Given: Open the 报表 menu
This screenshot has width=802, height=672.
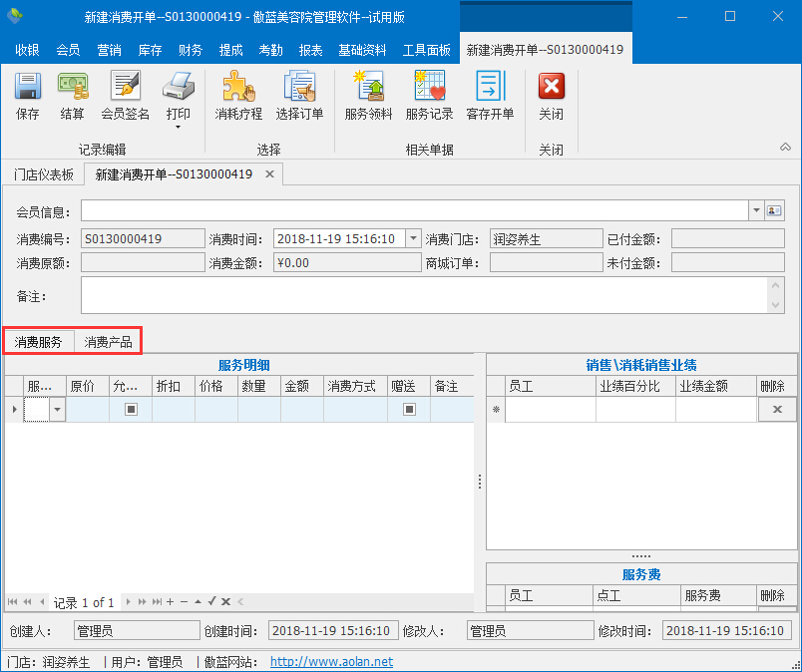Looking at the screenshot, I should point(310,50).
